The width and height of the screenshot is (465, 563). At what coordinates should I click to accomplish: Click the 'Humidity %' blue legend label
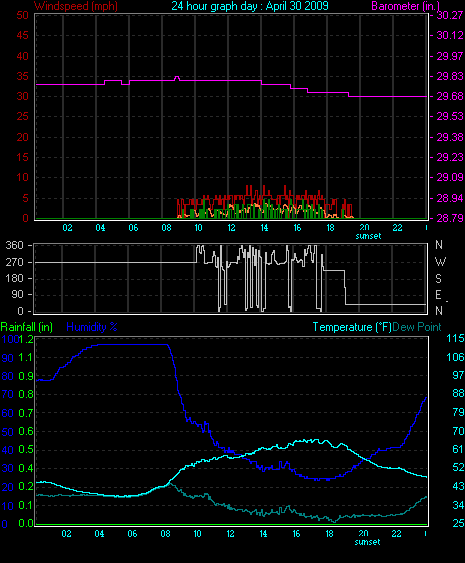[92, 327]
